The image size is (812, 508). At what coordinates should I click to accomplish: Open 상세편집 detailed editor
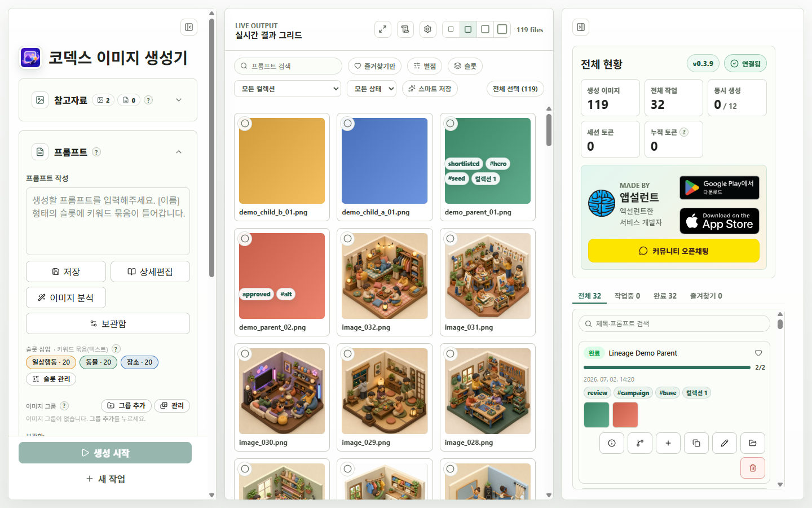click(x=150, y=271)
